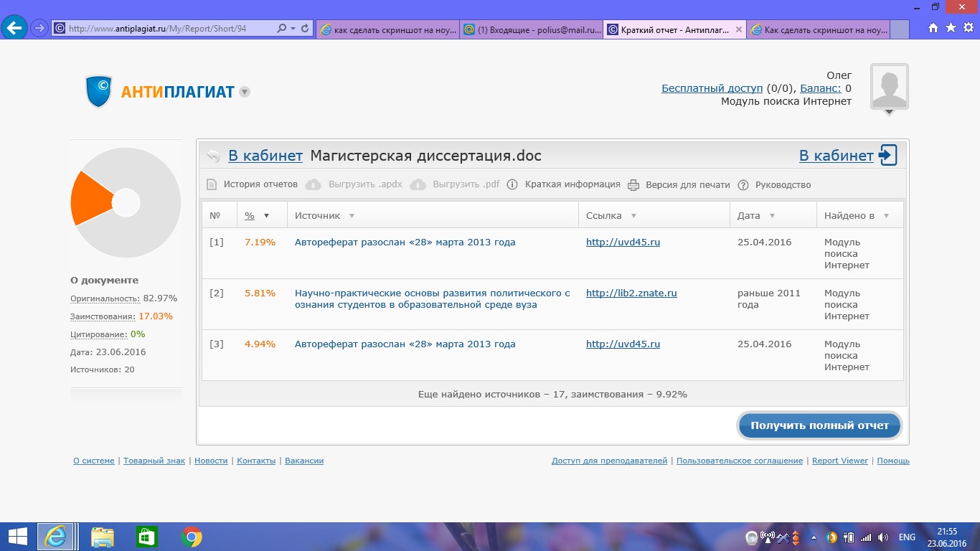The width and height of the screenshot is (980, 551).
Task: Expand the Дата column sort arrow
Action: [x=772, y=216]
